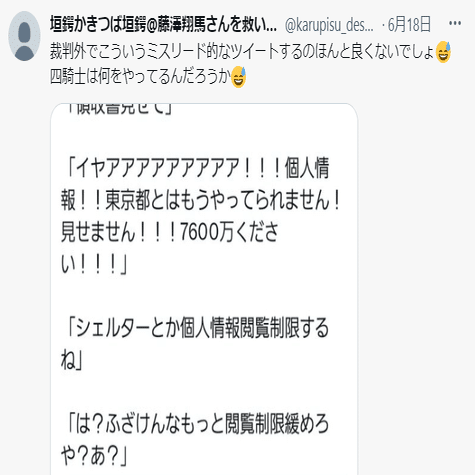Click the cut-off 領収書見せて line at card top
This screenshot has width=475, height=475.
click(x=120, y=109)
